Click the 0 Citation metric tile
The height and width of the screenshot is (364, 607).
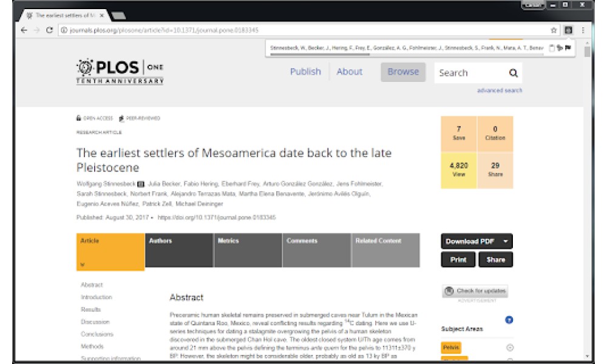coord(495,133)
